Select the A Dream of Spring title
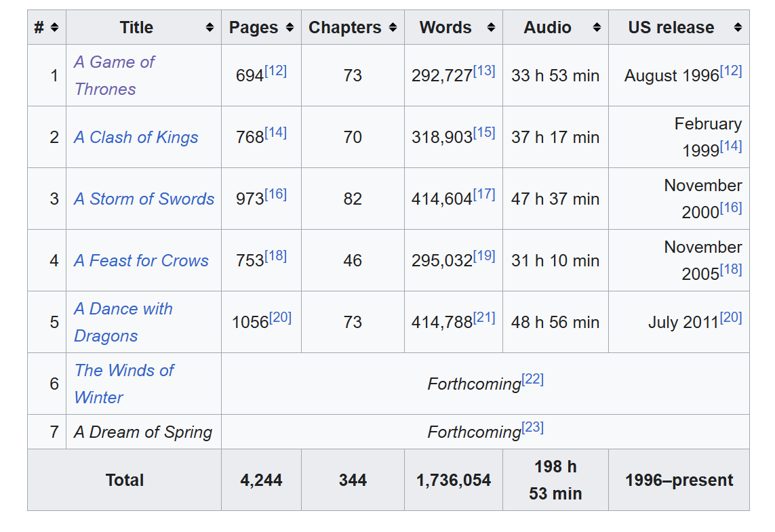Viewport: 775px width, 532px height. point(143,432)
